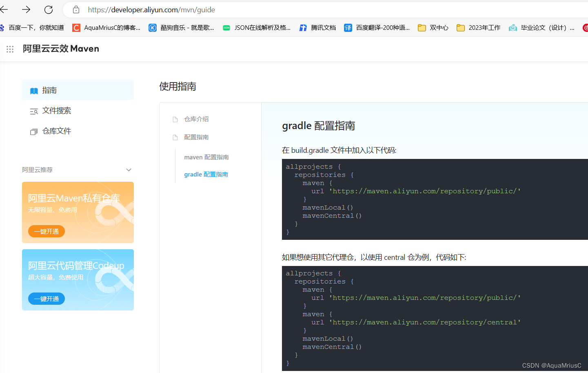Image resolution: width=588 pixels, height=373 pixels.
Task: Click 一键开通 on Maven私有仓库 card
Action: click(x=47, y=231)
